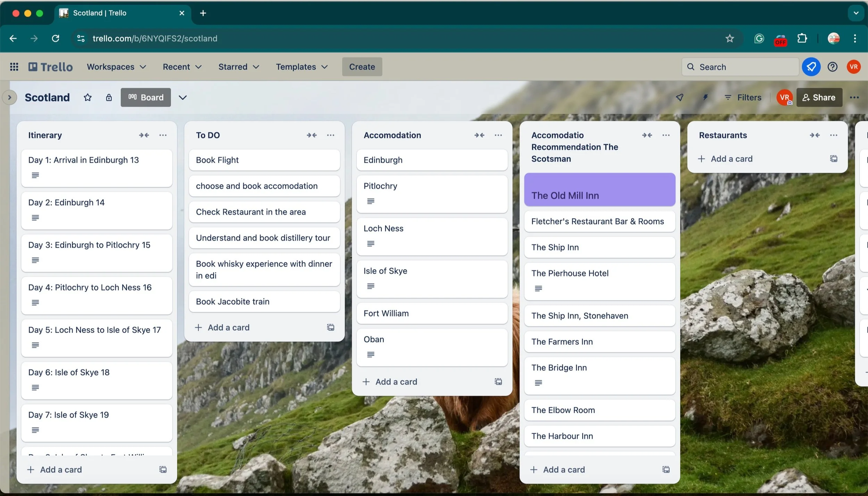This screenshot has height=496, width=868.
Task: Star the Scotland board
Action: 87,97
